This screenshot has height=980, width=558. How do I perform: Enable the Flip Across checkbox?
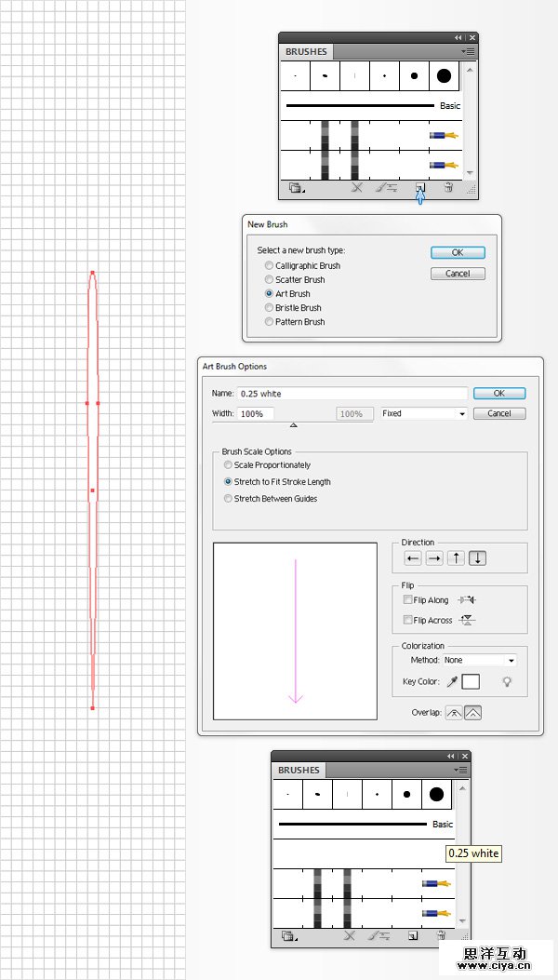coord(408,620)
